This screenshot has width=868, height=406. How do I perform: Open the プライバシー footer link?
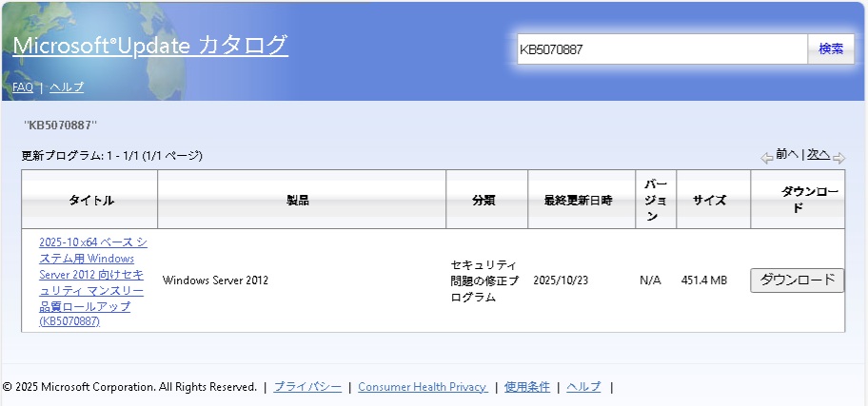307,387
